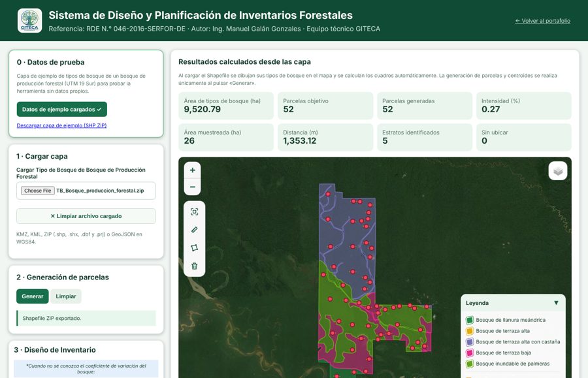This screenshot has width=588, height=378.
Task: Collapse the Leyenda panel
Action: [556, 303]
